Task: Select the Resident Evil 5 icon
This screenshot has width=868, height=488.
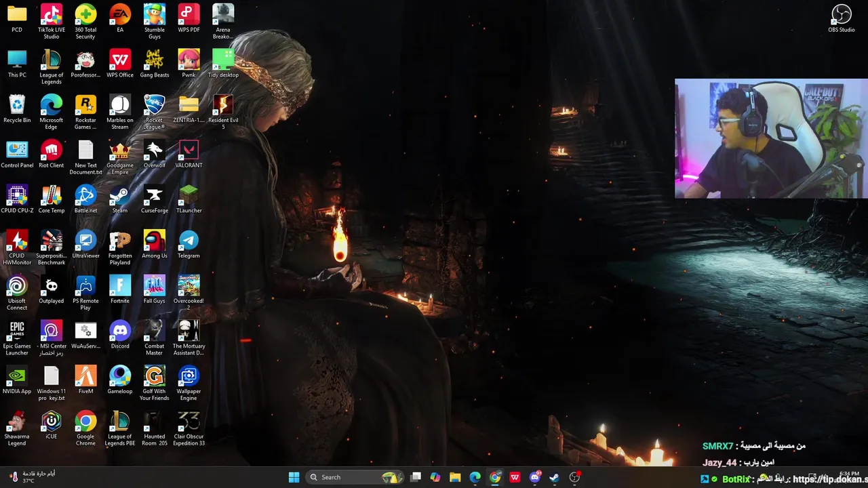Action: [223, 112]
